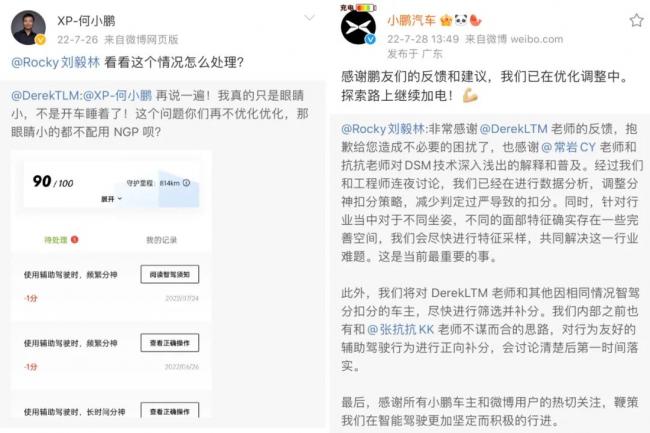This screenshot has width=650, height=433.
Task: Click info icon next to 守护里程
Action: (x=187, y=183)
